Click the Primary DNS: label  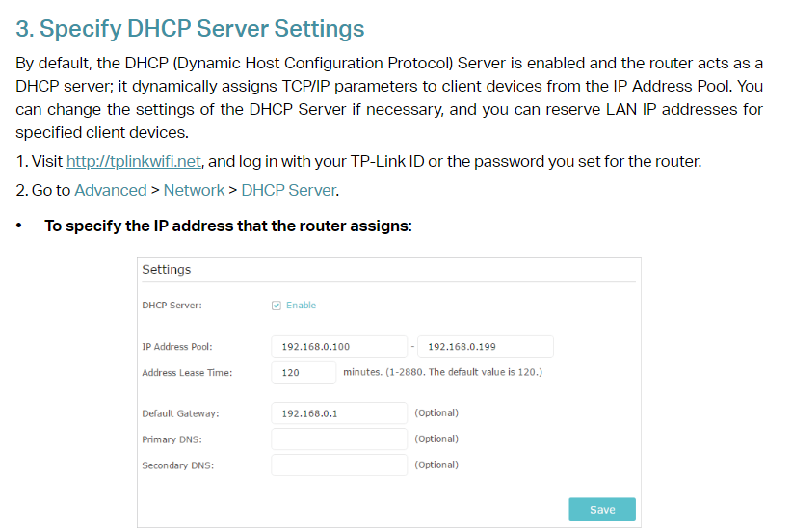[x=172, y=439]
